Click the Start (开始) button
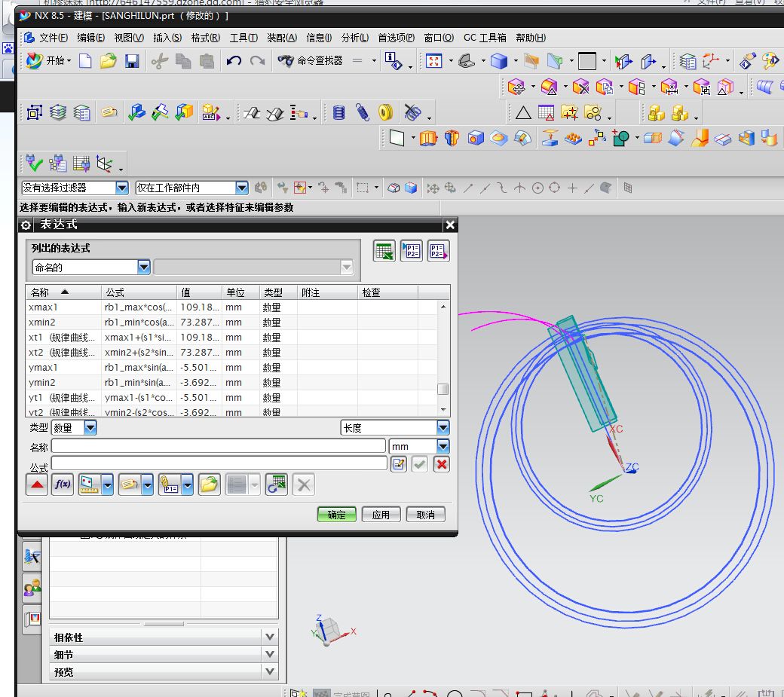The width and height of the screenshot is (784, 697). (48, 61)
